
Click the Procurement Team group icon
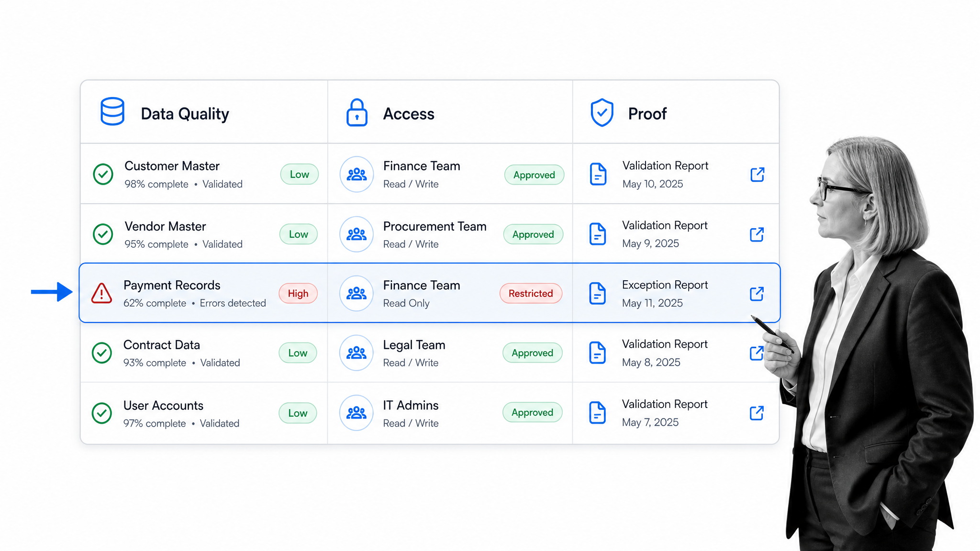pyautogui.click(x=356, y=234)
